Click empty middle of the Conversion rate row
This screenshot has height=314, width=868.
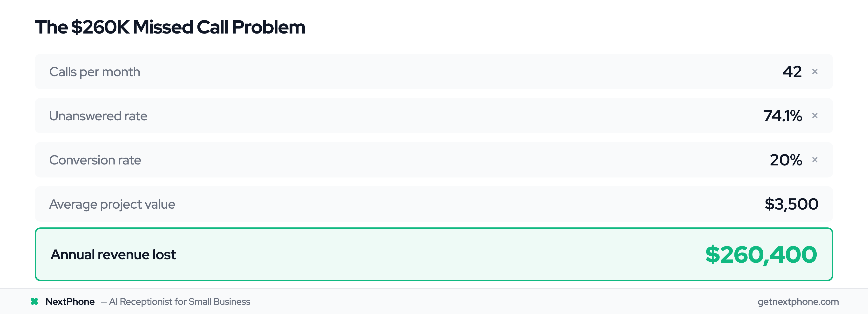(x=434, y=160)
